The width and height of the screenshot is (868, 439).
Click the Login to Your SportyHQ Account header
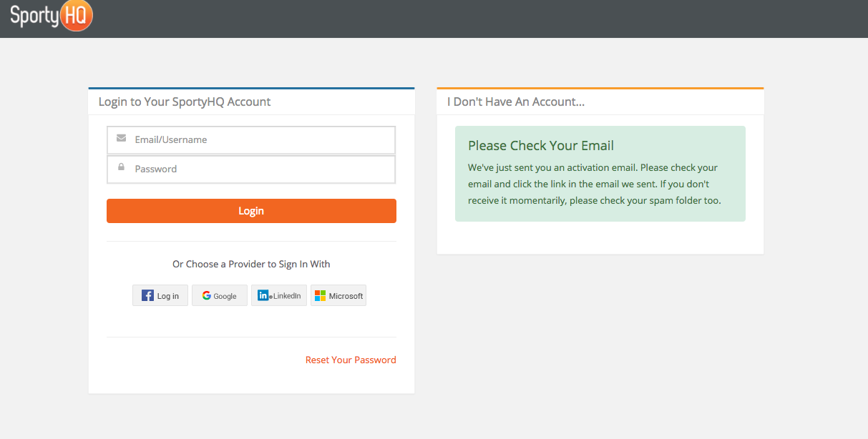185,102
